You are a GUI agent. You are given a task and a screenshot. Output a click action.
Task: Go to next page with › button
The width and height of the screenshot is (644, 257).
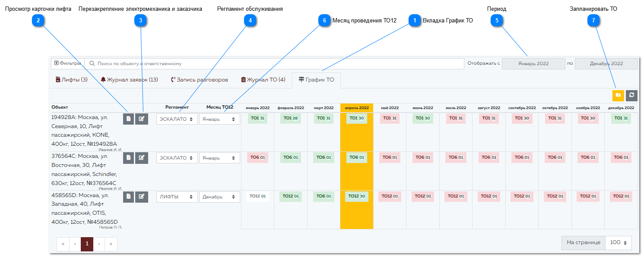pos(99,244)
